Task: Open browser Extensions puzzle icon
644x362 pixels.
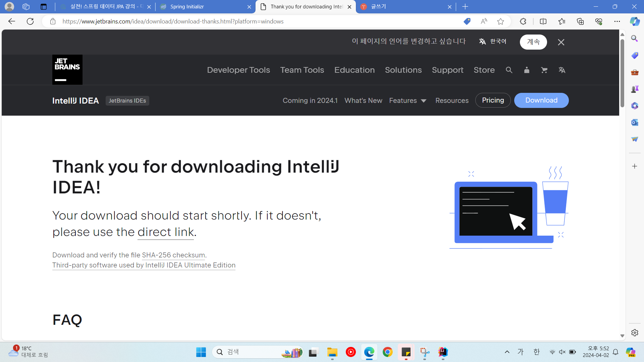Action: click(x=523, y=21)
